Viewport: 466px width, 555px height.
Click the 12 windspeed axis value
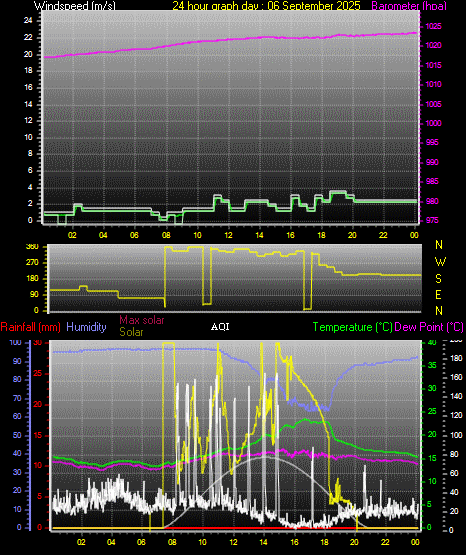pos(28,121)
